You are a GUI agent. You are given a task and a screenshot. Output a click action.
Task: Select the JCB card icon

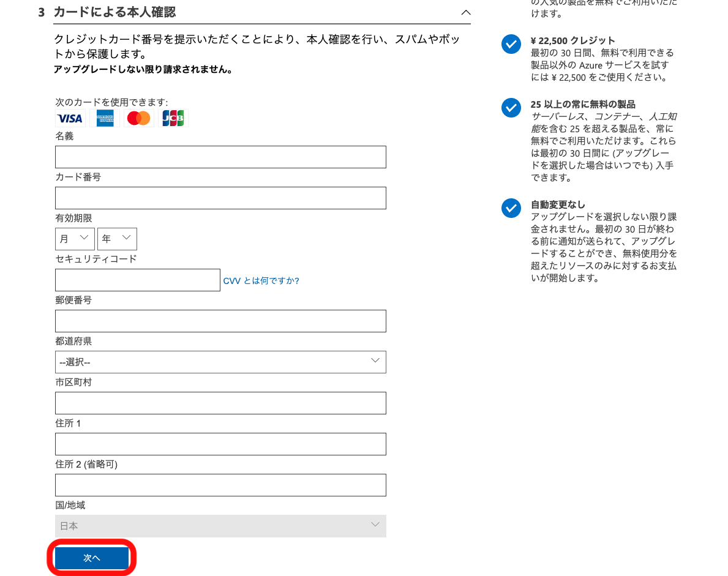pos(173,118)
